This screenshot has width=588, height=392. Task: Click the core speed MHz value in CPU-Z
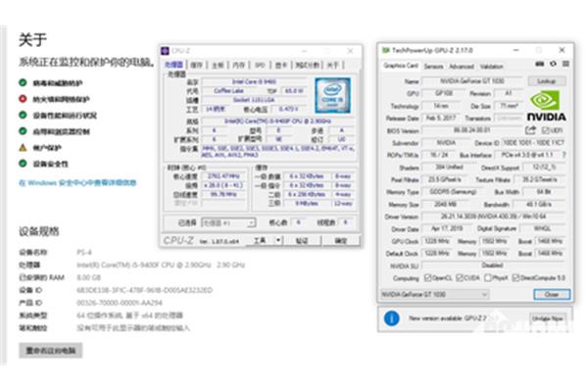coord(223,176)
